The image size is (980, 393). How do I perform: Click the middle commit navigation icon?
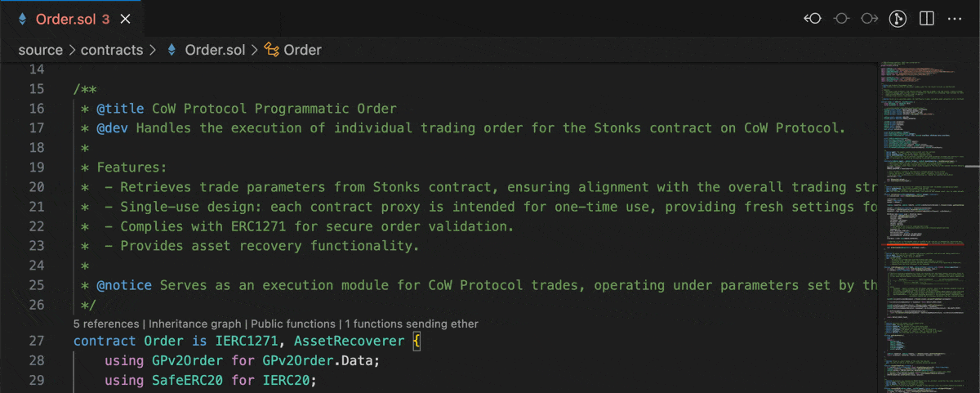841,18
